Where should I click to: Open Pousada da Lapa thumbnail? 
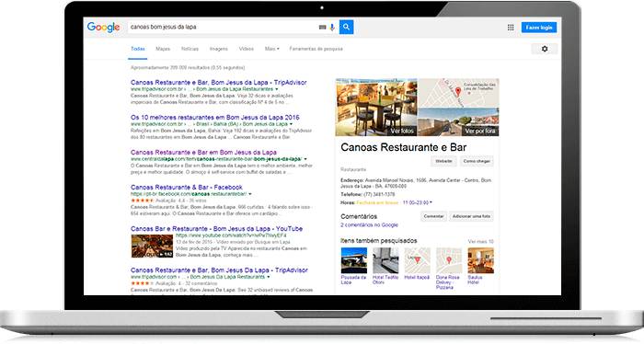pyautogui.click(x=353, y=260)
